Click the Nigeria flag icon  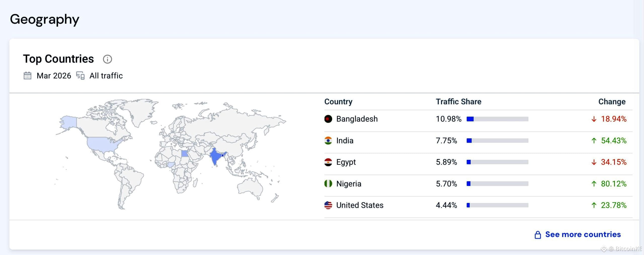(x=328, y=184)
